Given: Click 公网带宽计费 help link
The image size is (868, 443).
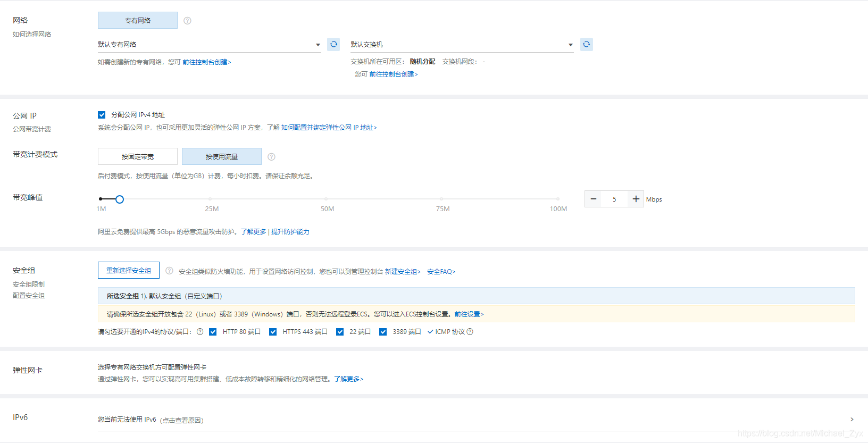Looking at the screenshot, I should [32, 129].
